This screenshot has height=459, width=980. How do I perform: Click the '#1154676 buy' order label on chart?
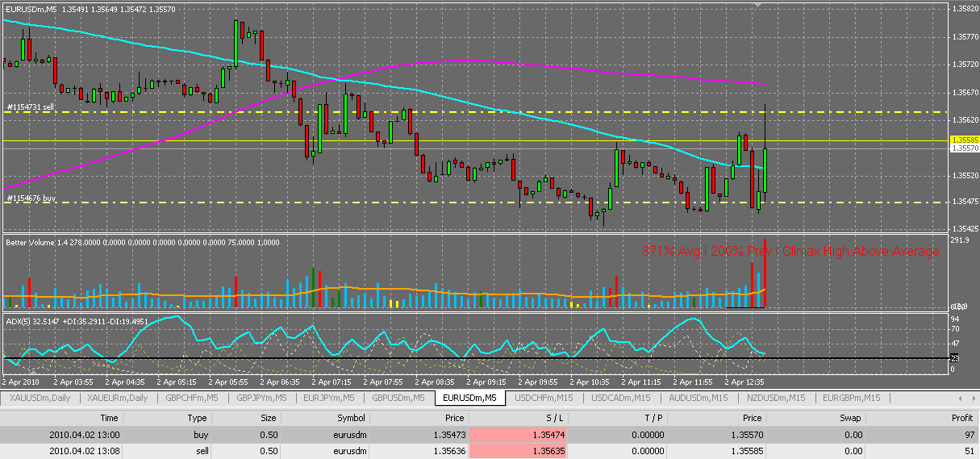31,198
